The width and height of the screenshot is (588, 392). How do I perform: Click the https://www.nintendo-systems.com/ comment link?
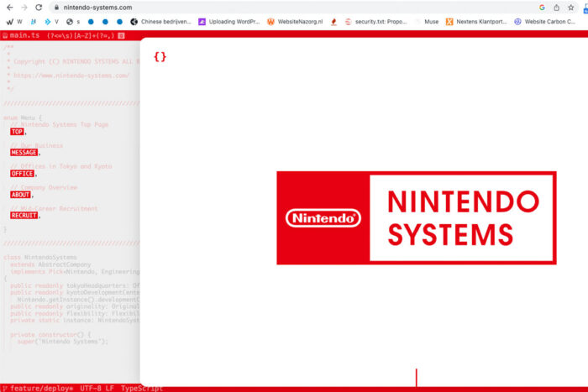pyautogui.click(x=71, y=76)
